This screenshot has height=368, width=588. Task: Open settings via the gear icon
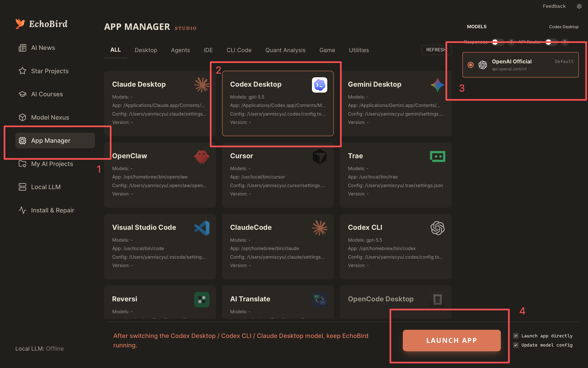tap(579, 6)
